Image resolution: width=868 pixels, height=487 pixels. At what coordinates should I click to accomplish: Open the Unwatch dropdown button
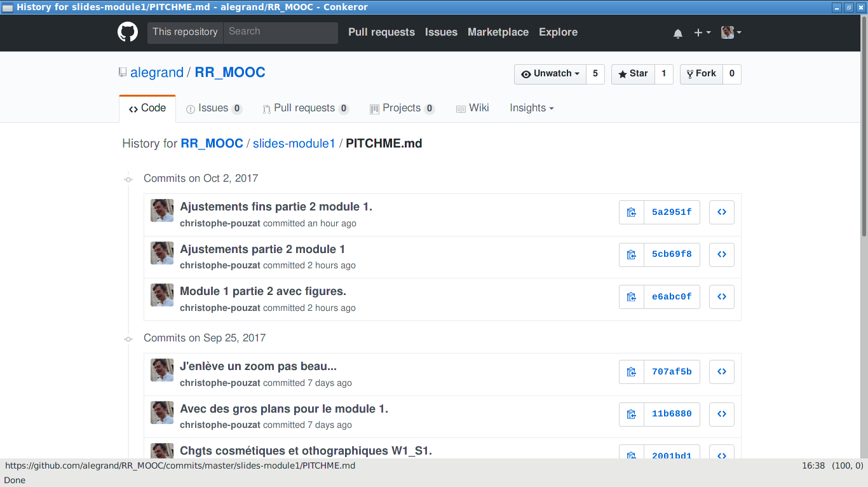[550, 74]
